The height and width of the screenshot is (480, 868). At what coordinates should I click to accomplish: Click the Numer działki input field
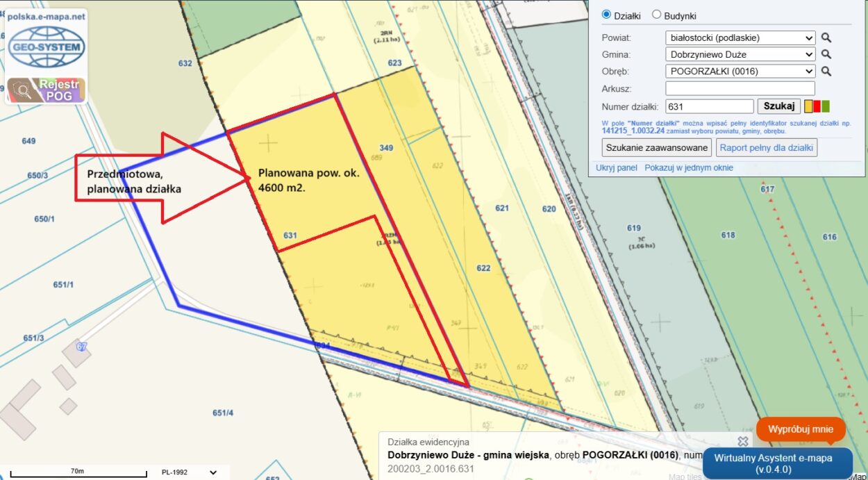pyautogui.click(x=710, y=106)
